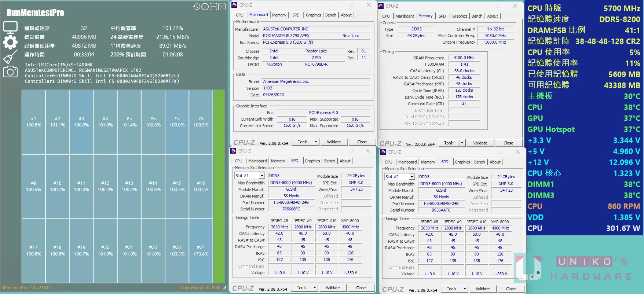The width and height of the screenshot is (644, 294).
Task: Click Uncore Frequency value 5000.0 MHz
Action: point(495,42)
